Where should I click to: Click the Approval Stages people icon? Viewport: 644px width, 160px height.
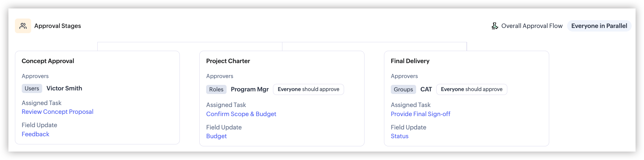point(23,26)
